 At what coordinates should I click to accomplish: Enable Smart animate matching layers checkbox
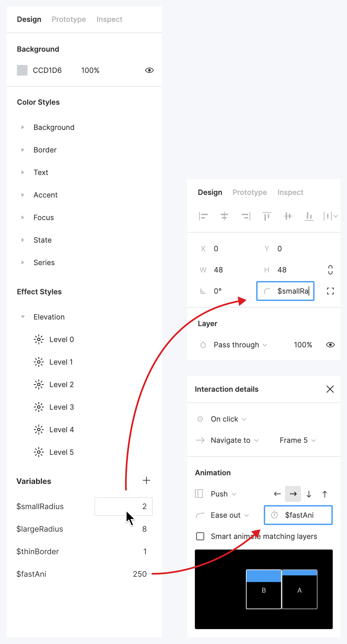pyautogui.click(x=200, y=536)
